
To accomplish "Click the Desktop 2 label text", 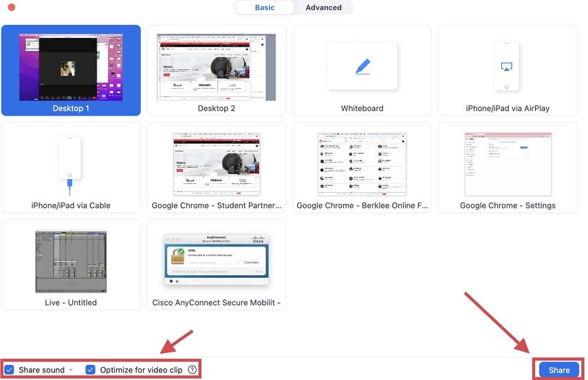I will coord(217,109).
